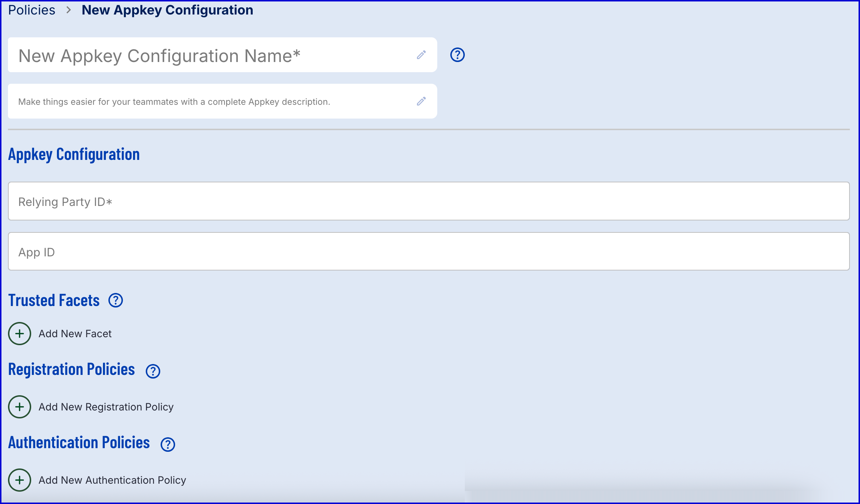Screen dimensions: 860x504
Task: Focus the Relying Party ID field
Action: click(429, 201)
